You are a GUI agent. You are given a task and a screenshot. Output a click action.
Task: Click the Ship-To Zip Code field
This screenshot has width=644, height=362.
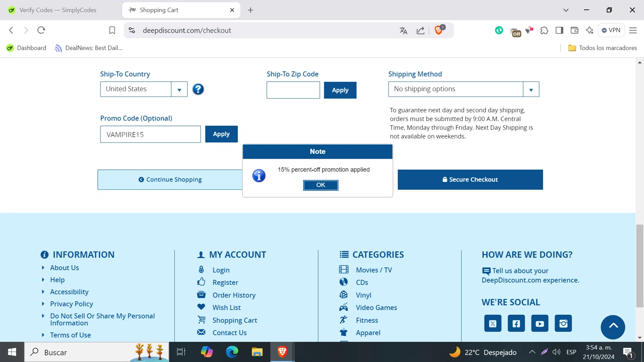293,90
